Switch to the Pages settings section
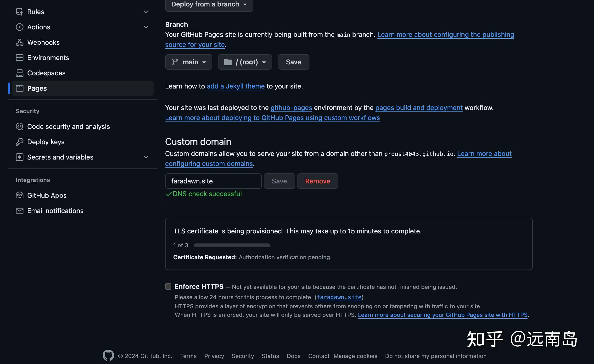594x364 pixels. (37, 88)
